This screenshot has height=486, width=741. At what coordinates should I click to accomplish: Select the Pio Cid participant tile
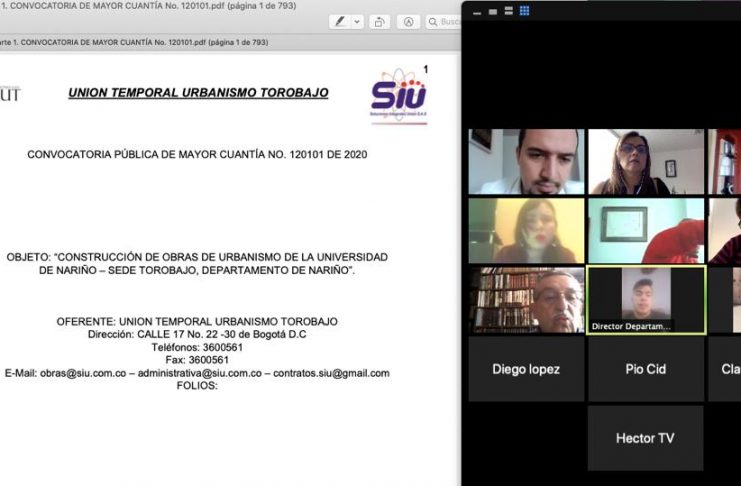646,369
